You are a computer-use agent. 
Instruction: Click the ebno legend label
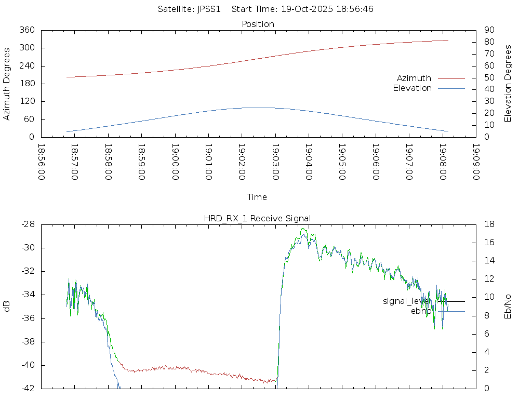tap(421, 311)
